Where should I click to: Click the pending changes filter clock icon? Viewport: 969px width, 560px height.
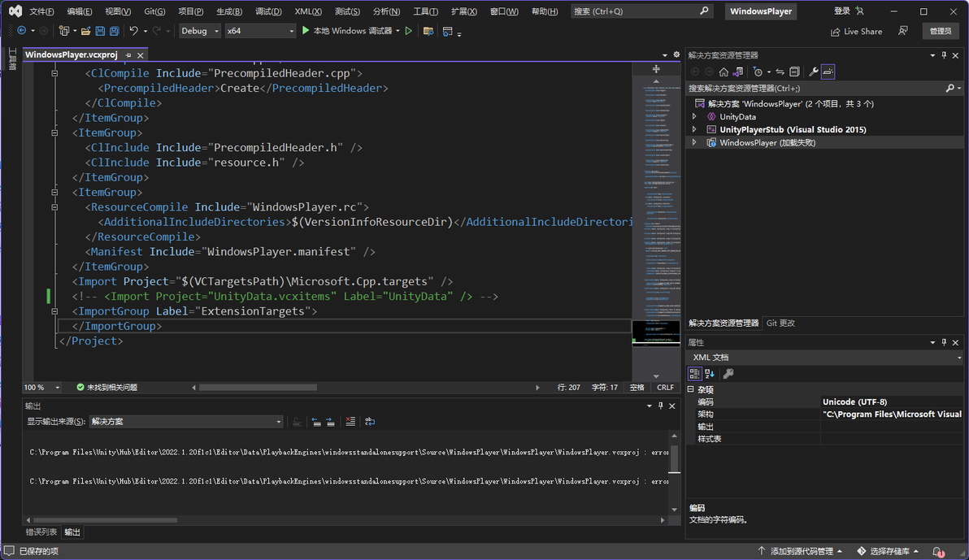(x=758, y=72)
